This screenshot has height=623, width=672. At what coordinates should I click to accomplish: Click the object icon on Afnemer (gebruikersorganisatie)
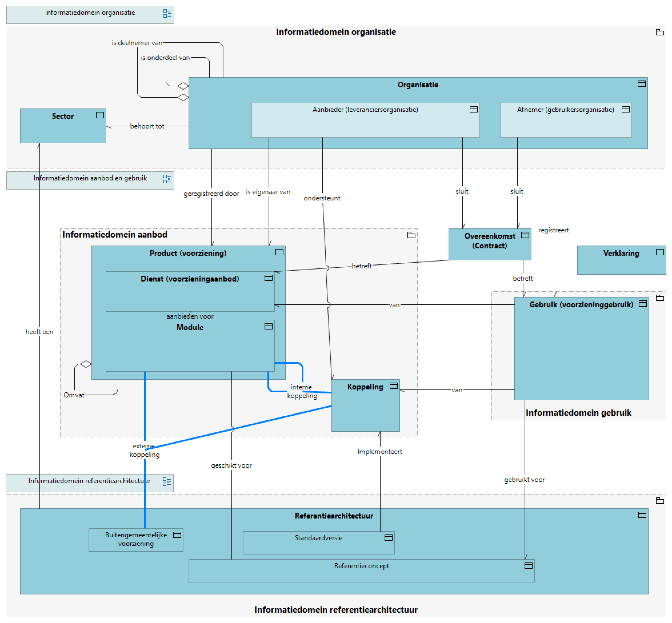pyautogui.click(x=626, y=109)
